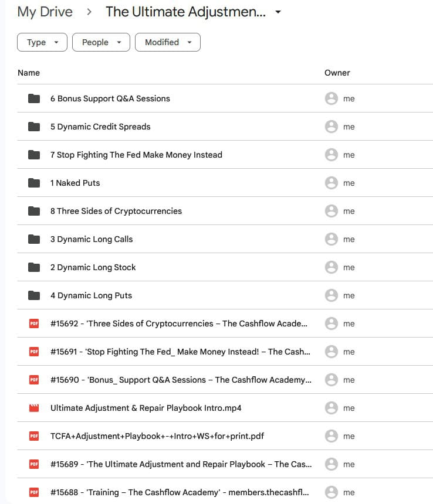Click the folder icon for 8 Three Sides of Cryptocurrencies
Screen dimensions: 433x504
point(34,211)
